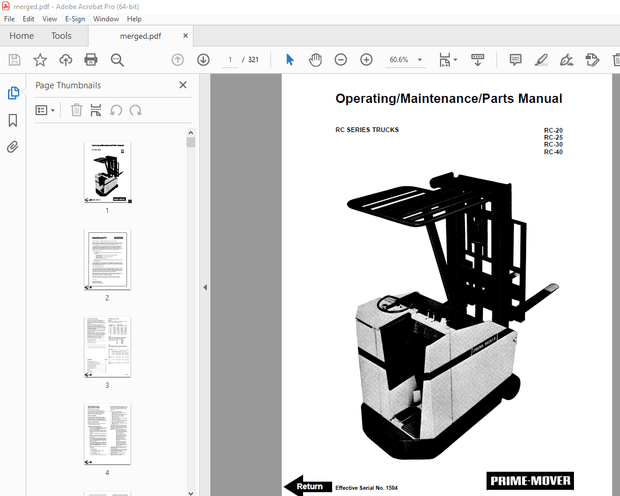
Task: Open the Edit menu
Action: 28,19
